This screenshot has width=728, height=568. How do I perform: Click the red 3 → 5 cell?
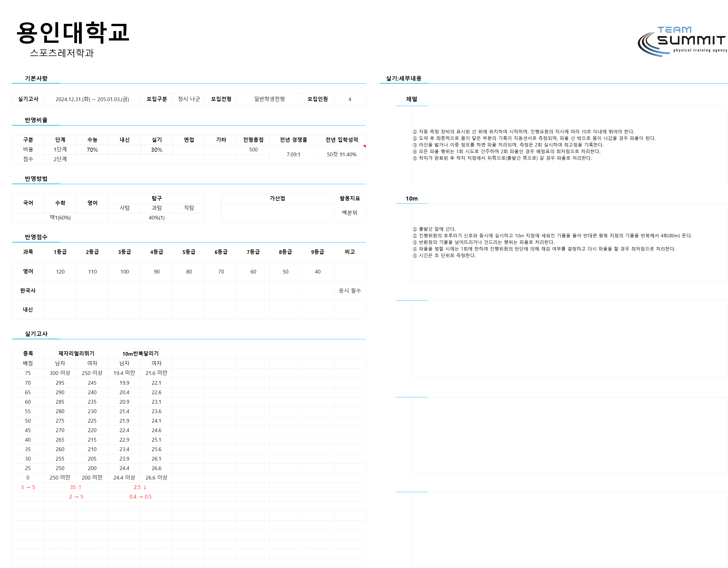[28, 487]
